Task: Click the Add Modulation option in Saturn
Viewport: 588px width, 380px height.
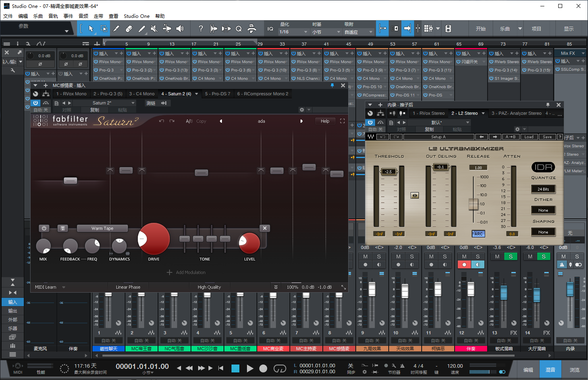Action: [x=187, y=272]
